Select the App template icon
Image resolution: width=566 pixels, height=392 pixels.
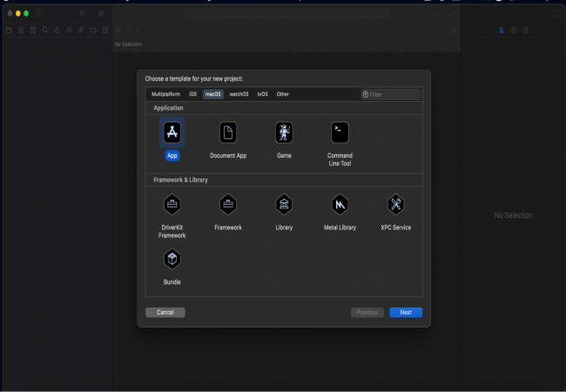[172, 132]
